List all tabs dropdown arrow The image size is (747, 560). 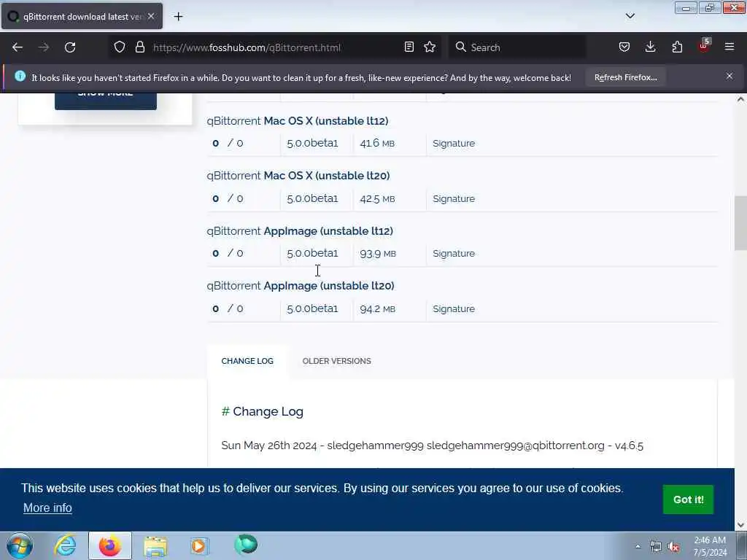[630, 16]
